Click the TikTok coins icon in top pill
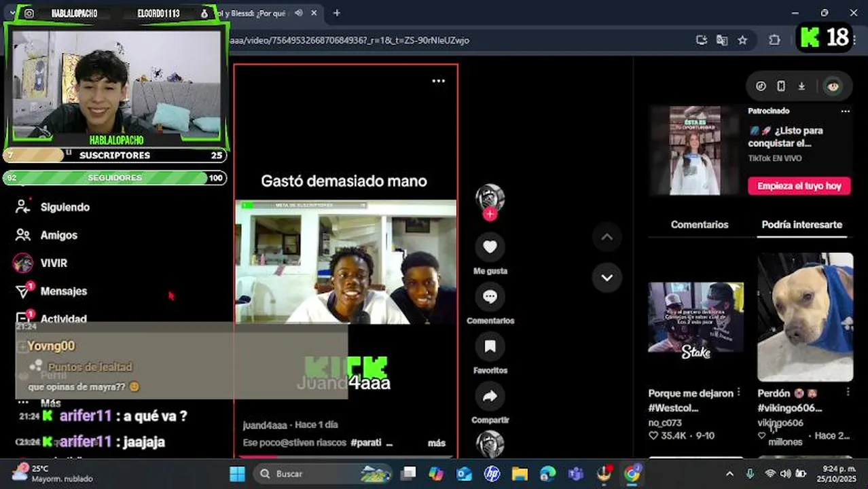The height and width of the screenshot is (489, 868). pos(761,86)
